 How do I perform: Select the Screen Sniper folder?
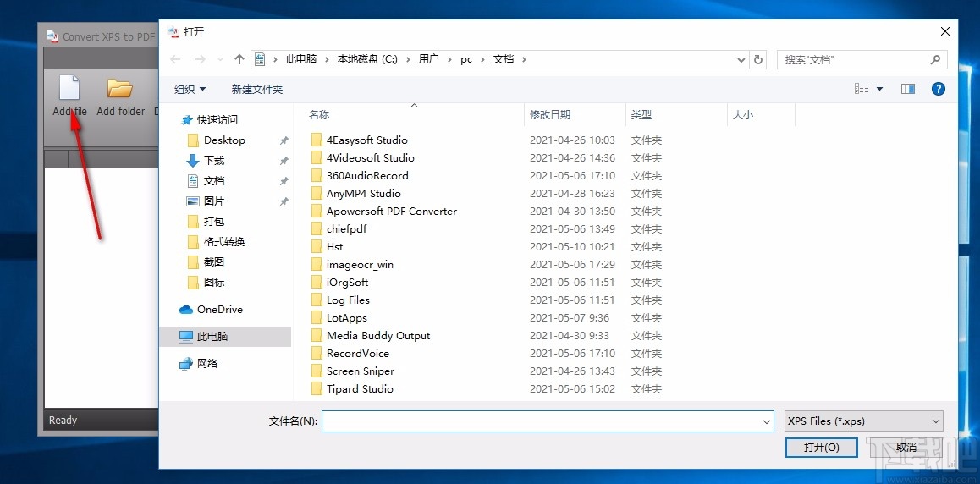tap(360, 371)
